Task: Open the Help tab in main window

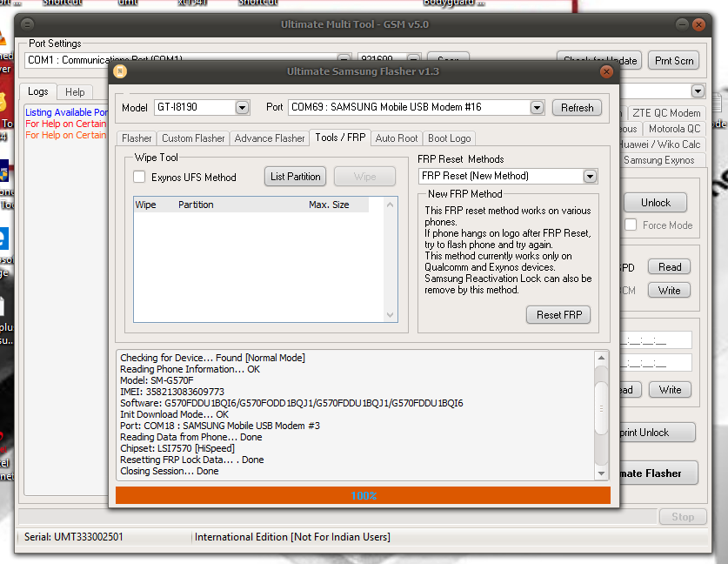Action: pos(75,92)
